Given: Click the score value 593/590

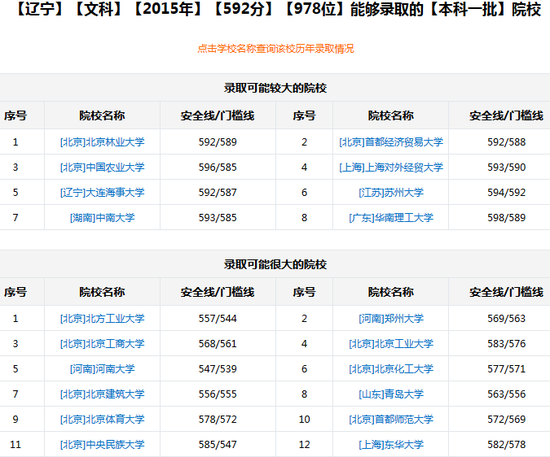Looking at the screenshot, I should [507, 167].
